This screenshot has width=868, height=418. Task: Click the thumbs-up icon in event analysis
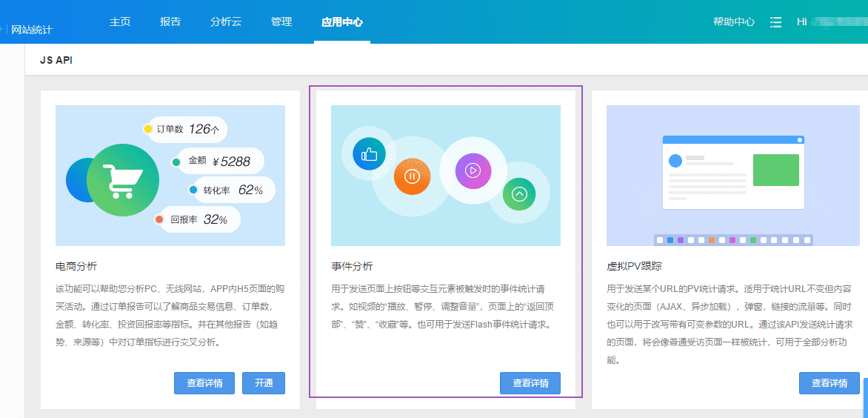[x=369, y=154]
